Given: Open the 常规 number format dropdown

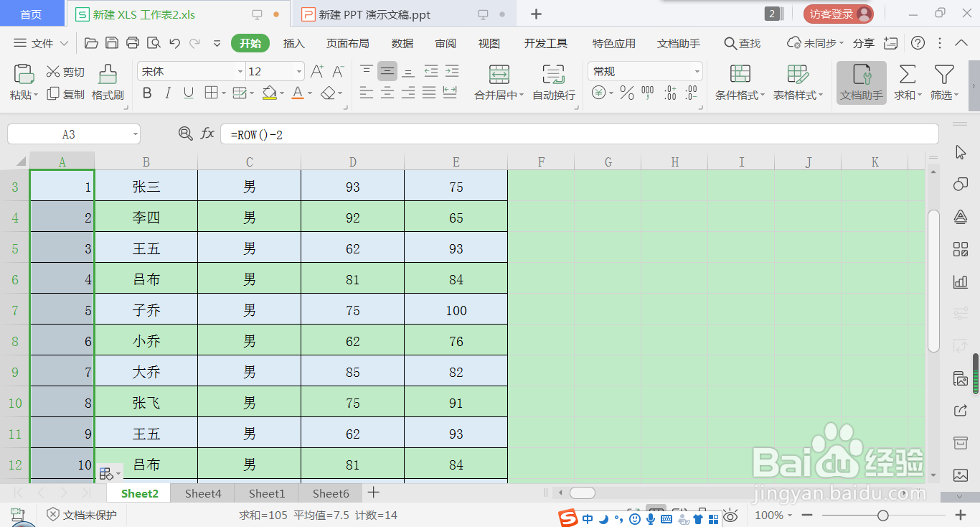Looking at the screenshot, I should pos(644,70).
